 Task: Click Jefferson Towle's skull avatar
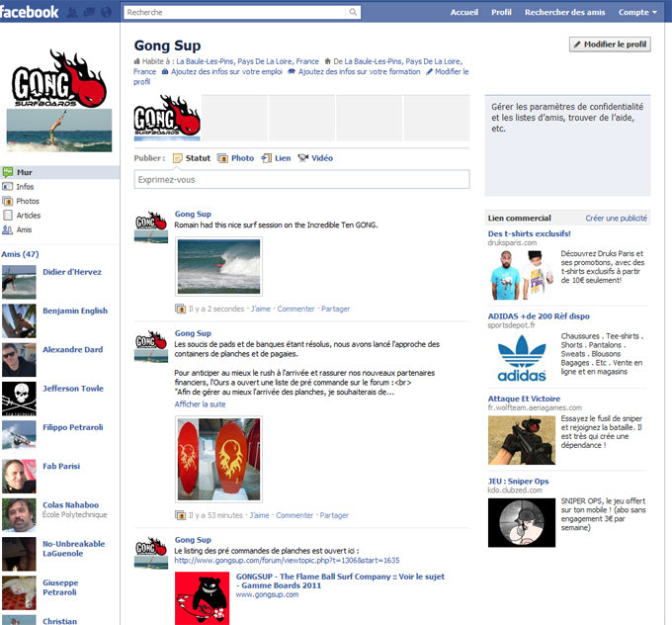click(x=19, y=399)
